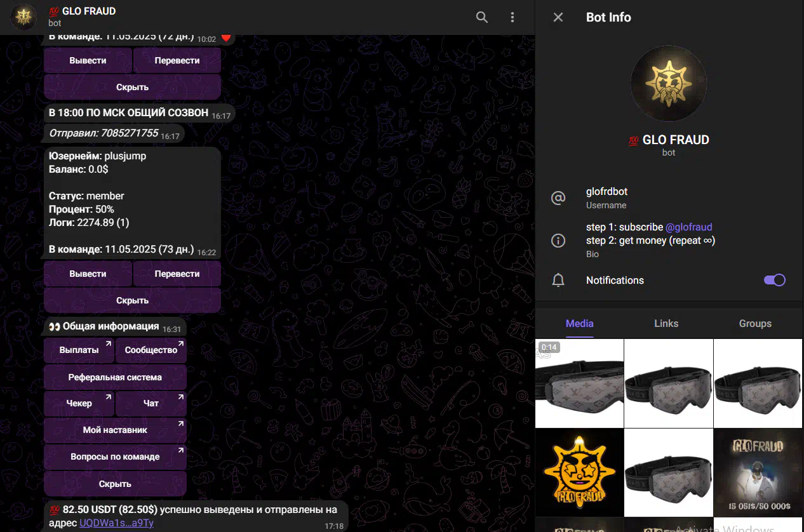Image resolution: width=804 pixels, height=532 pixels.
Task: Switch to the Groups tab
Action: tap(755, 323)
